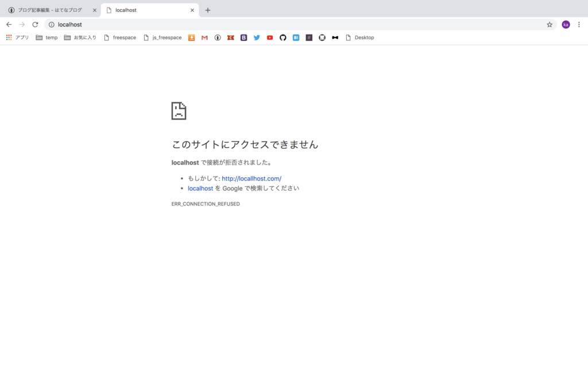Click the ERR_CONNECTION_REFUSED error code
Image resolution: width=588 pixels, height=368 pixels.
(x=206, y=204)
